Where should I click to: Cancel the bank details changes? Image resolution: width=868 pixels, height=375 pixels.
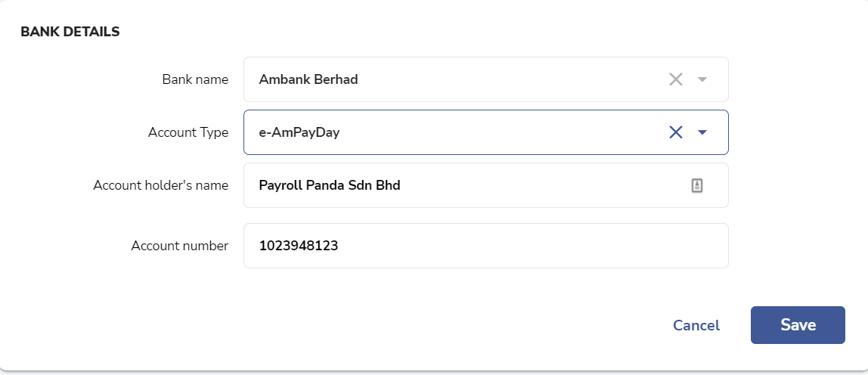pyautogui.click(x=696, y=325)
